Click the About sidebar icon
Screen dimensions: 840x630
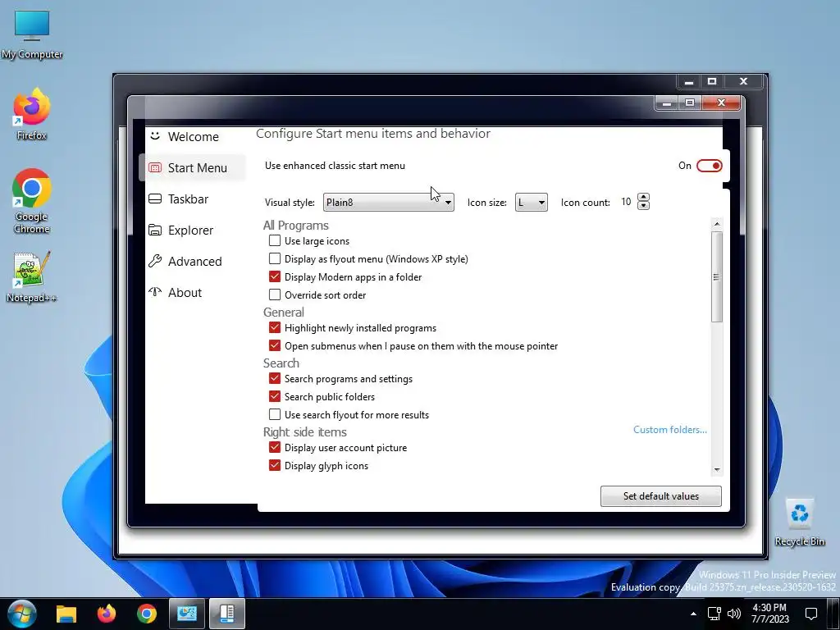(155, 292)
